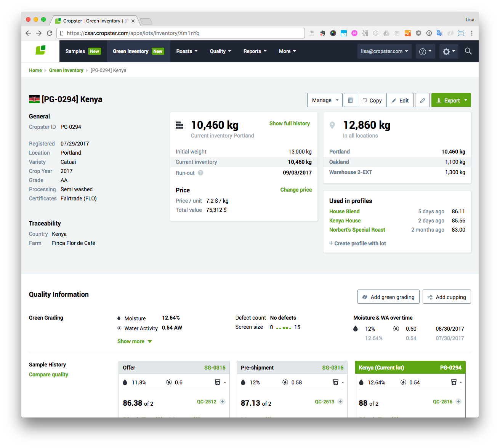Expand Show more under Green Grading
Image resolution: width=500 pixels, height=448 pixels.
(135, 341)
